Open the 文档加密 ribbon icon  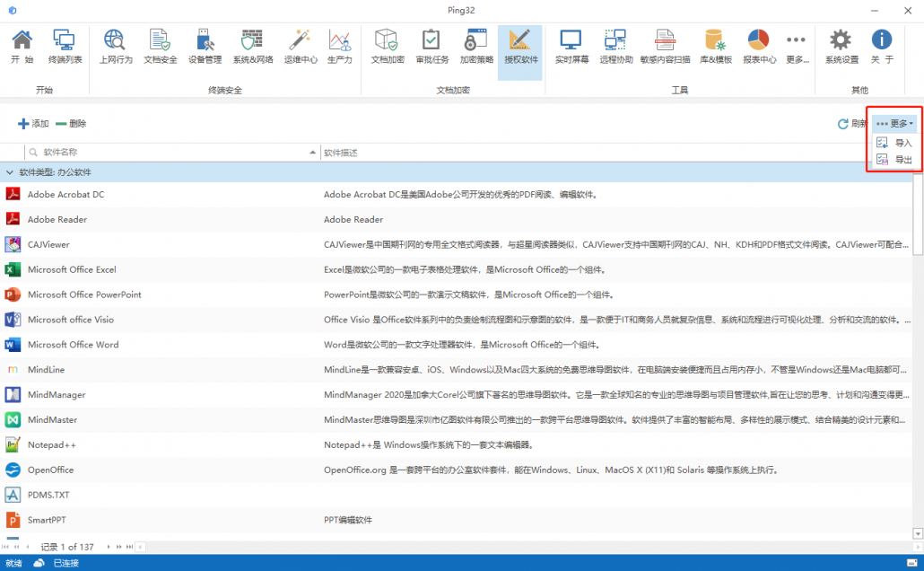click(388, 46)
